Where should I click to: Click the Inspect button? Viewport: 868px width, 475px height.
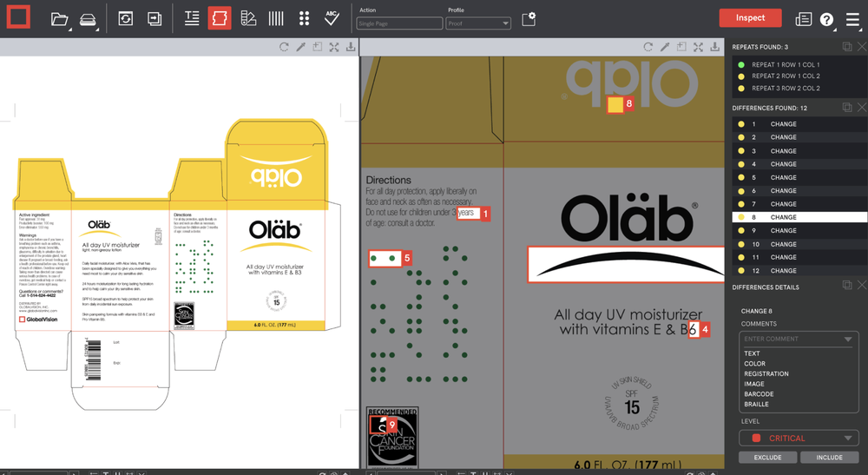point(750,17)
